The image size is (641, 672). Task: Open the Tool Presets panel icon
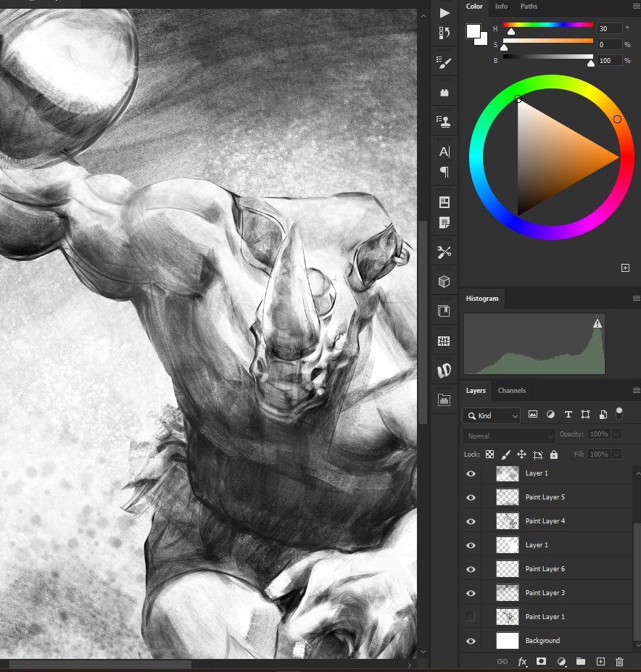point(444,252)
